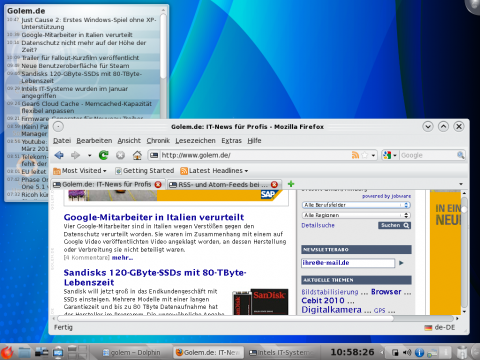Click the Firefox forward arrow

[x=76, y=155]
